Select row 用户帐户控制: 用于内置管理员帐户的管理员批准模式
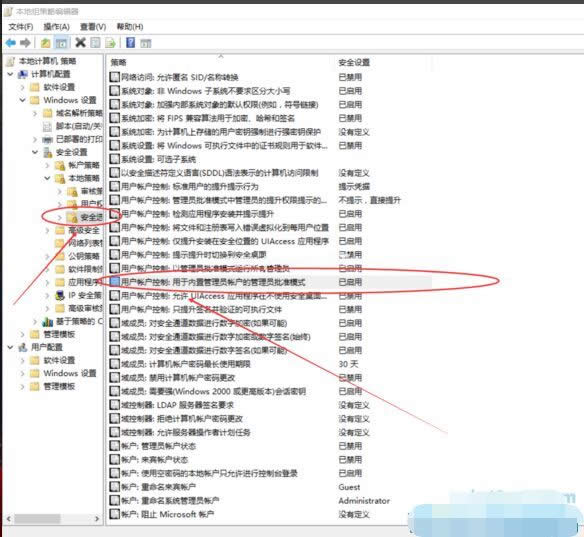Screen dimensions: 584x537 pos(270,282)
